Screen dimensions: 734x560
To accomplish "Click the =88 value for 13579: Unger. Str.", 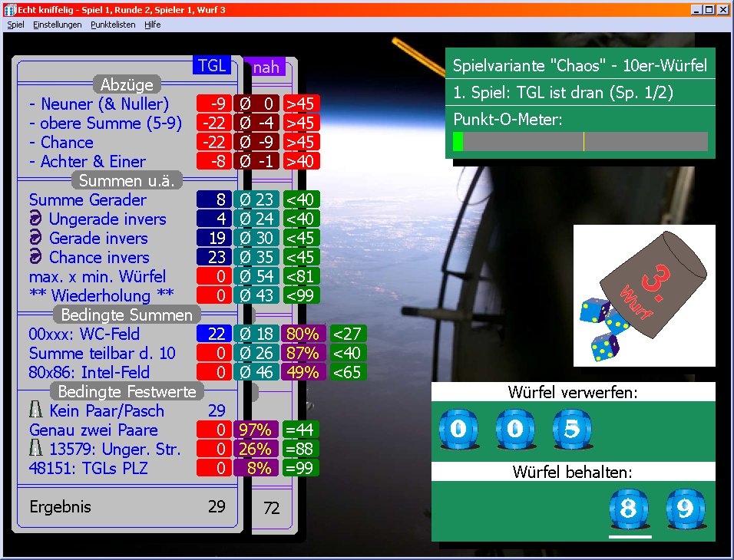I will tap(301, 449).
